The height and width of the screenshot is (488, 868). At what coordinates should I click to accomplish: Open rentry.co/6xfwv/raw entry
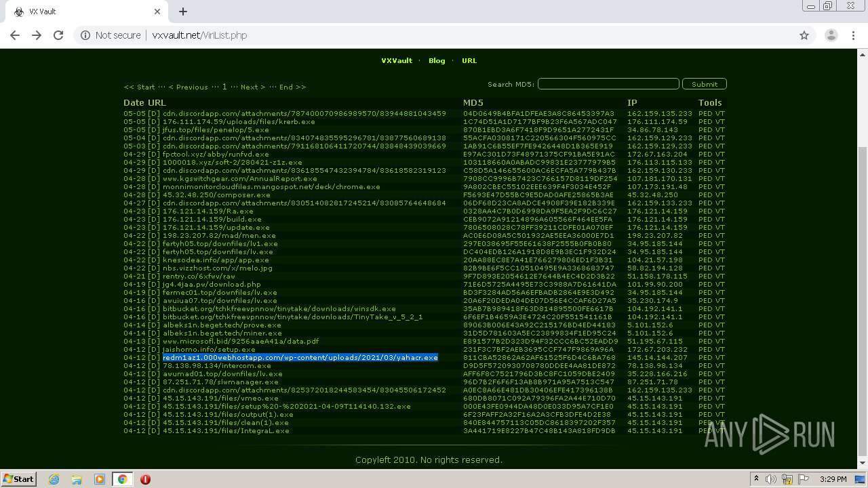pyautogui.click(x=199, y=277)
